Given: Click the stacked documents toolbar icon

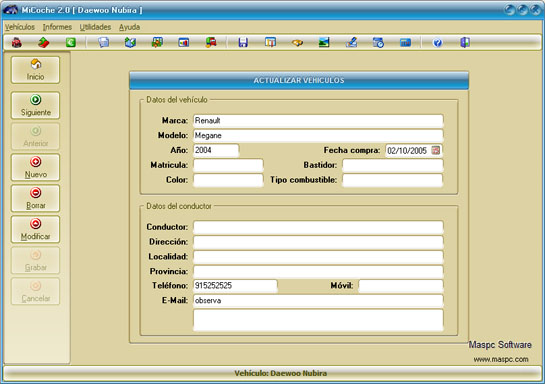Looking at the screenshot, I should (104, 43).
